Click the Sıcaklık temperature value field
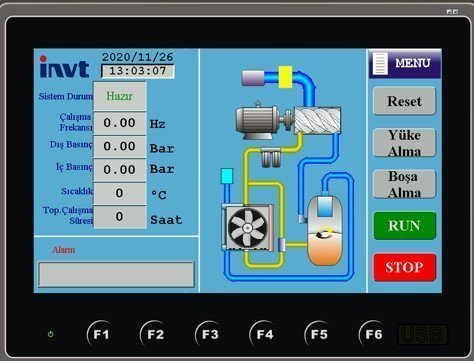Viewport: 474px width, 361px height. tap(120, 193)
